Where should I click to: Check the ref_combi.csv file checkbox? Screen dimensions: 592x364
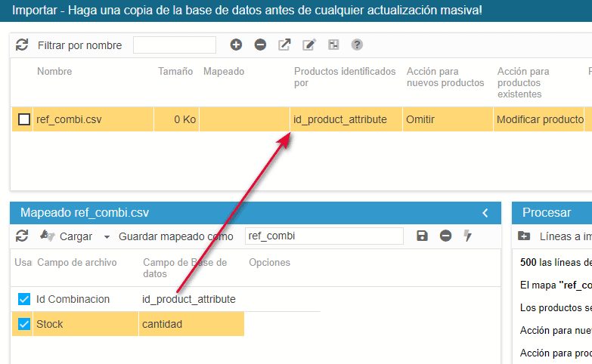click(x=24, y=119)
